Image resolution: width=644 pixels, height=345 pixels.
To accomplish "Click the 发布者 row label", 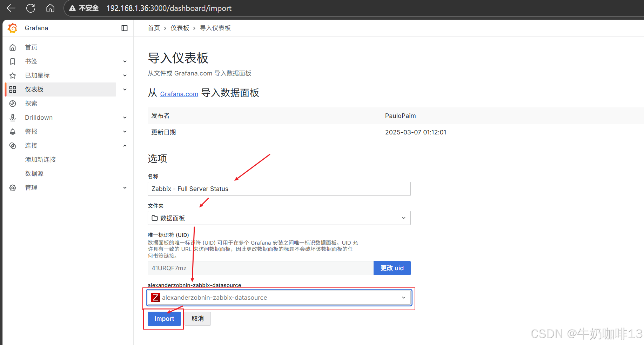I will [x=160, y=116].
